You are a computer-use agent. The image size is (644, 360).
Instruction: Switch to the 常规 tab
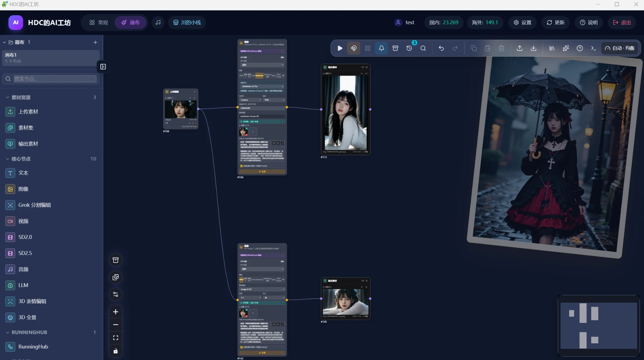(x=99, y=23)
